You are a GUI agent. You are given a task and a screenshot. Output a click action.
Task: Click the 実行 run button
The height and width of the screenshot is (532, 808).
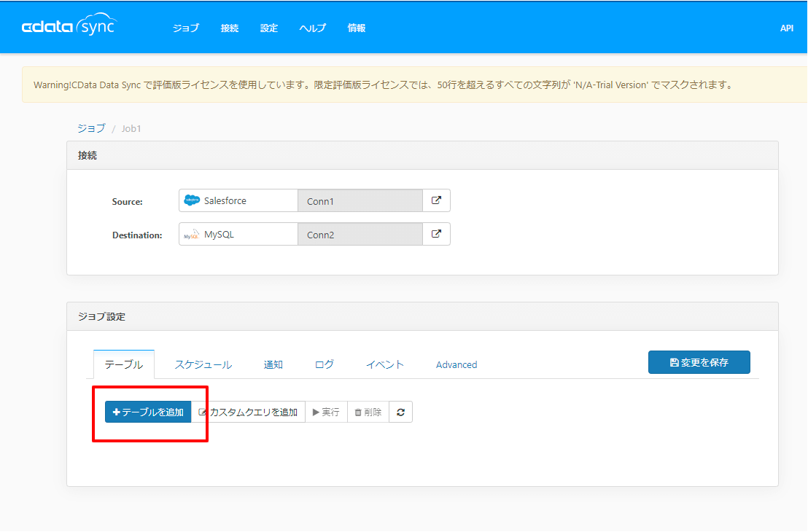[326, 412]
